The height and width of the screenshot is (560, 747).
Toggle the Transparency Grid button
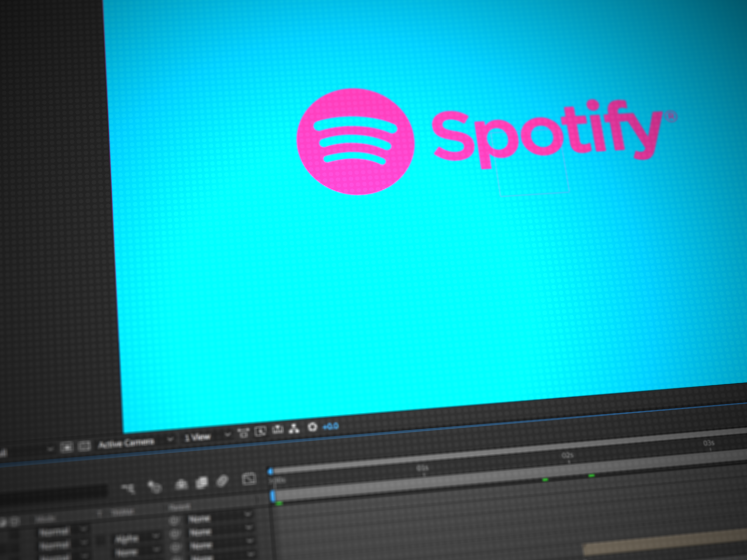[85, 446]
